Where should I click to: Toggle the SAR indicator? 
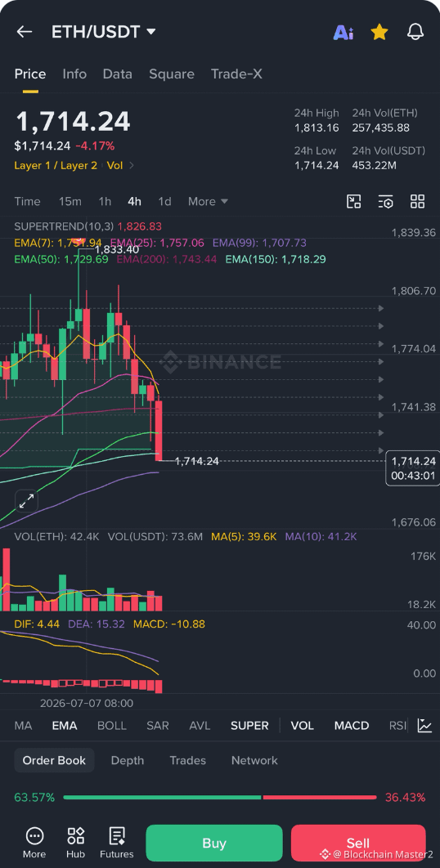158,725
